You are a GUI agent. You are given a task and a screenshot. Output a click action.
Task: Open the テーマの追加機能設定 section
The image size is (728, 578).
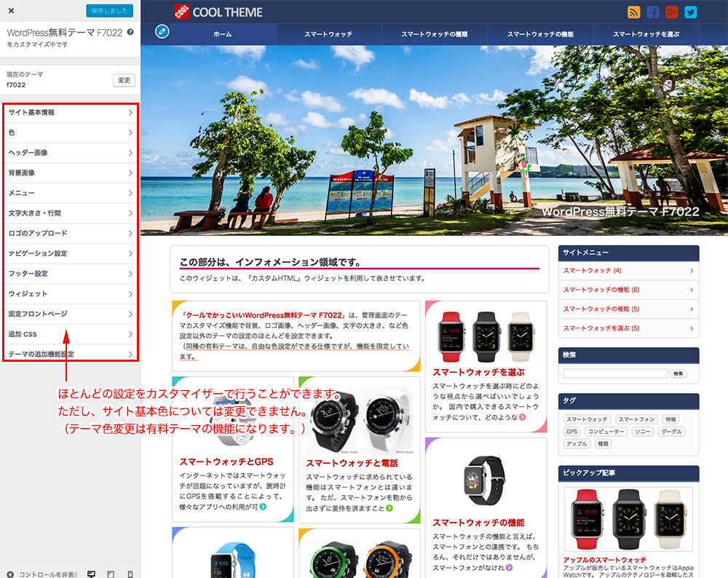pos(71,354)
